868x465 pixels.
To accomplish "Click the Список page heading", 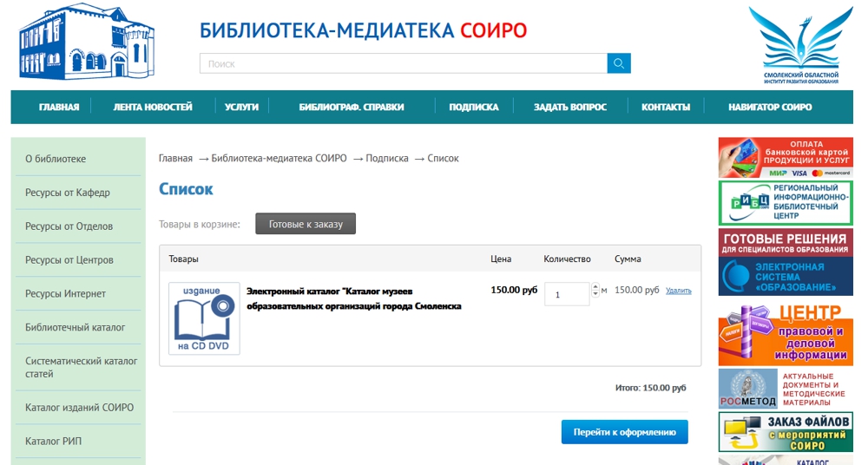I will pos(186,189).
